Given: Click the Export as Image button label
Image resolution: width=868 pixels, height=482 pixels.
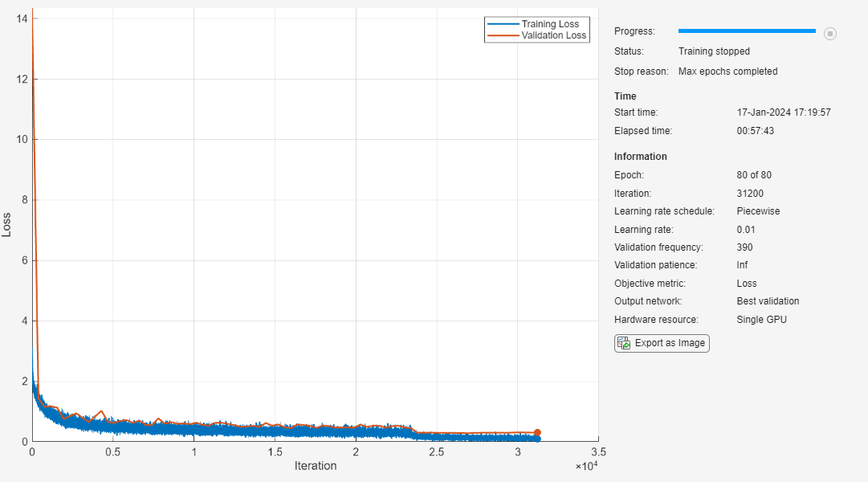Looking at the screenshot, I should pos(670,343).
